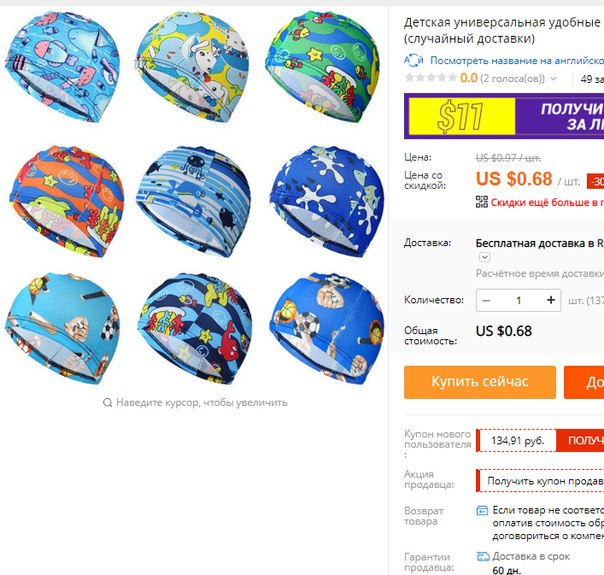Click the magnifier icon below product image
Screen dimensions: 604x575
[x=107, y=403]
